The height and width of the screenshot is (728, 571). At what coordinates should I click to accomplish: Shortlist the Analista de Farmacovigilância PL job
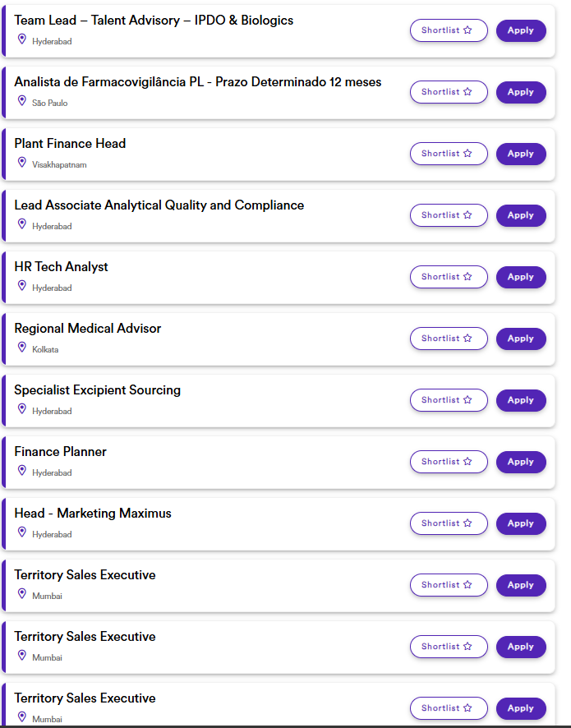[449, 92]
